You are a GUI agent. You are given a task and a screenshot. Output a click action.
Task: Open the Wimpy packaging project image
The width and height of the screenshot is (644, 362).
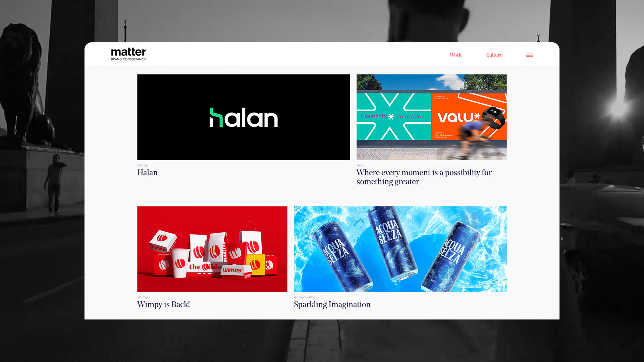[212, 249]
